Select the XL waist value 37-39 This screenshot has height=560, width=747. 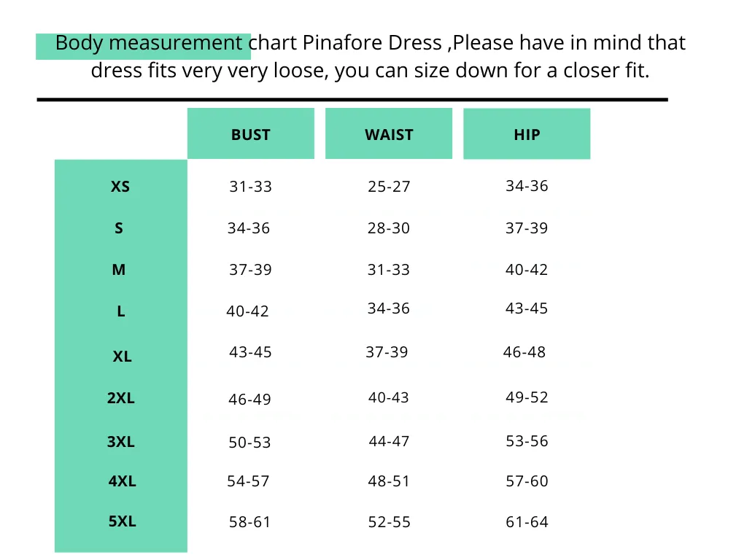click(387, 353)
